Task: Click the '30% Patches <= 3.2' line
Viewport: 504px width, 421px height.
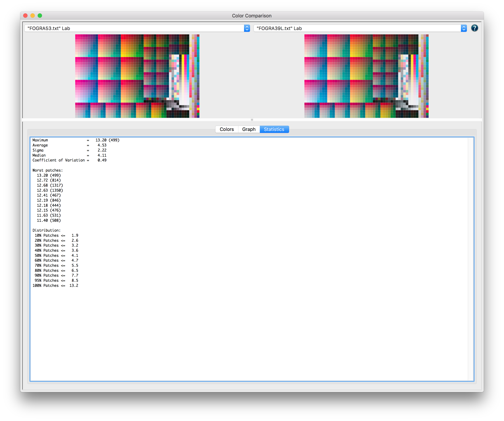Action: tap(56, 245)
